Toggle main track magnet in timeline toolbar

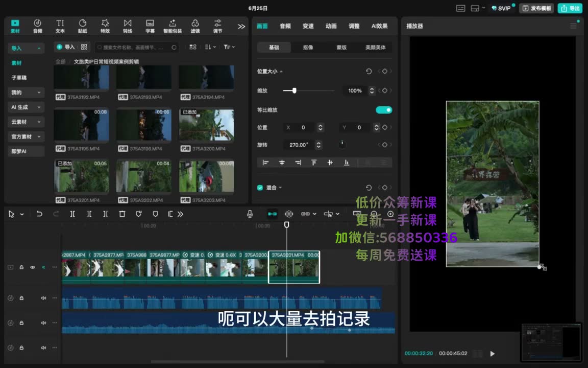click(272, 214)
